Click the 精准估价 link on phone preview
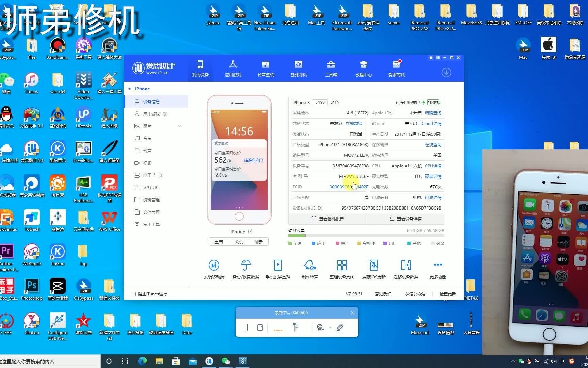The width and height of the screenshot is (588, 368). (x=254, y=160)
